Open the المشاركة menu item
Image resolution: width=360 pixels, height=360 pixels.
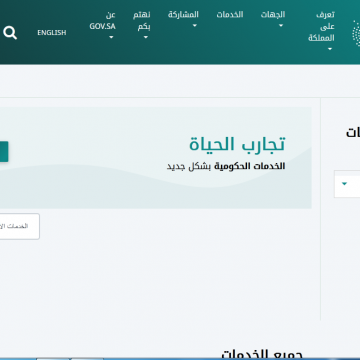[x=183, y=15]
